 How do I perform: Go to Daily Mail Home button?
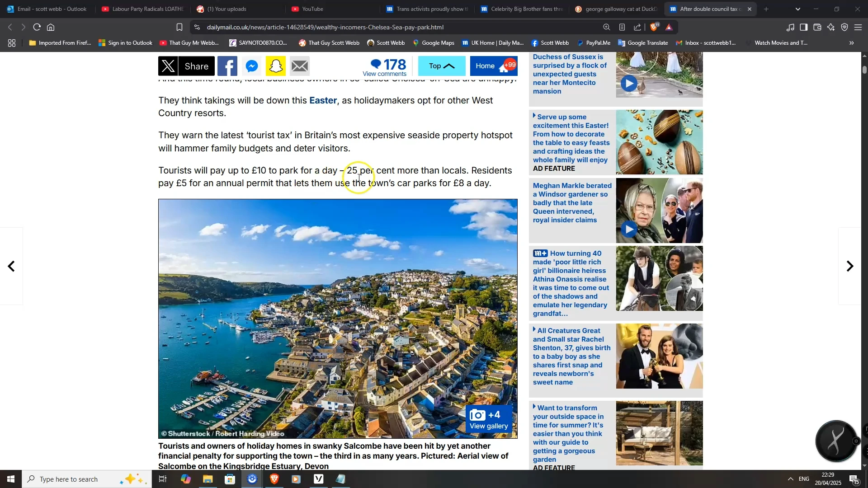coord(494,66)
